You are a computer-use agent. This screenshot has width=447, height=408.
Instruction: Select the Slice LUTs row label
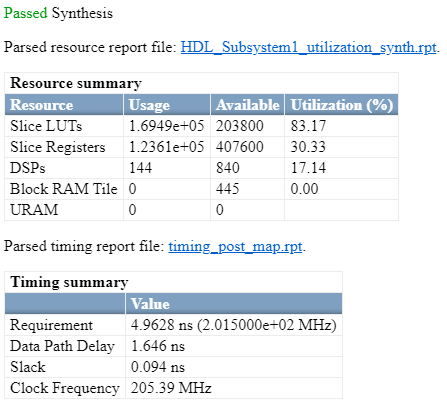click(x=46, y=126)
